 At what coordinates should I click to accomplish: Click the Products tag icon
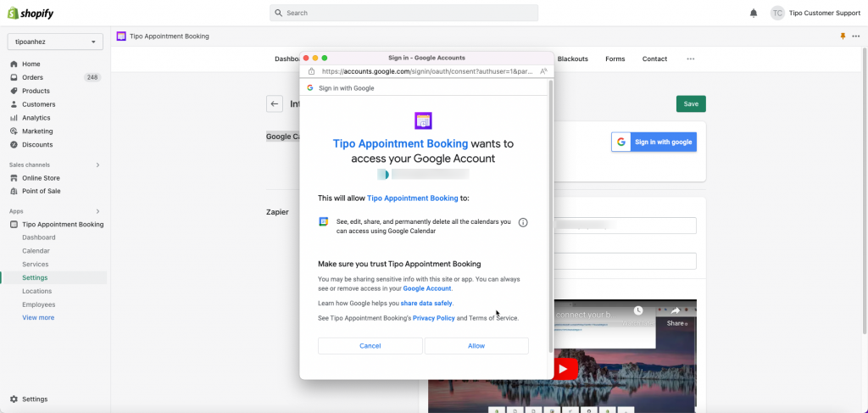click(x=14, y=91)
